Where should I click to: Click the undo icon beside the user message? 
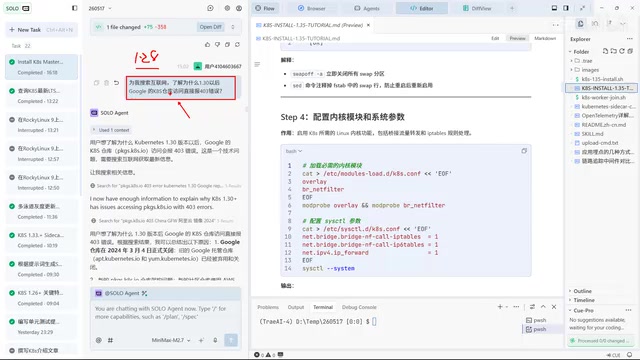116,83
